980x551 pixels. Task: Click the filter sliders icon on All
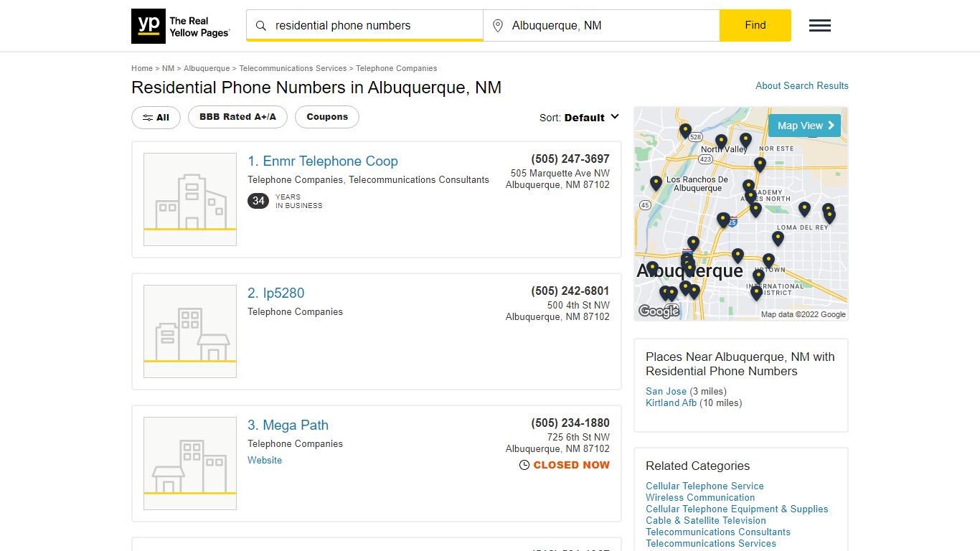pos(147,118)
